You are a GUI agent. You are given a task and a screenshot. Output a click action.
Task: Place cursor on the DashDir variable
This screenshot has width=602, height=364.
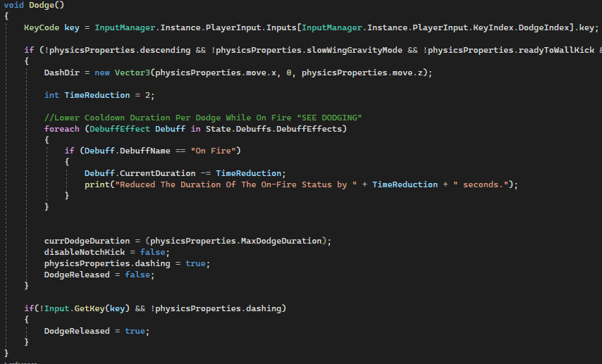coord(62,73)
